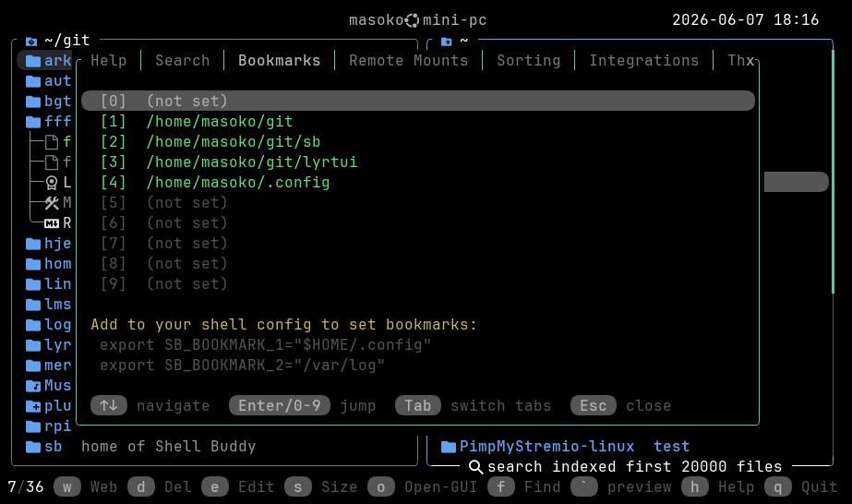Click the Makefile tools icon
Screen dimensions: 852x504
[x=52, y=203]
